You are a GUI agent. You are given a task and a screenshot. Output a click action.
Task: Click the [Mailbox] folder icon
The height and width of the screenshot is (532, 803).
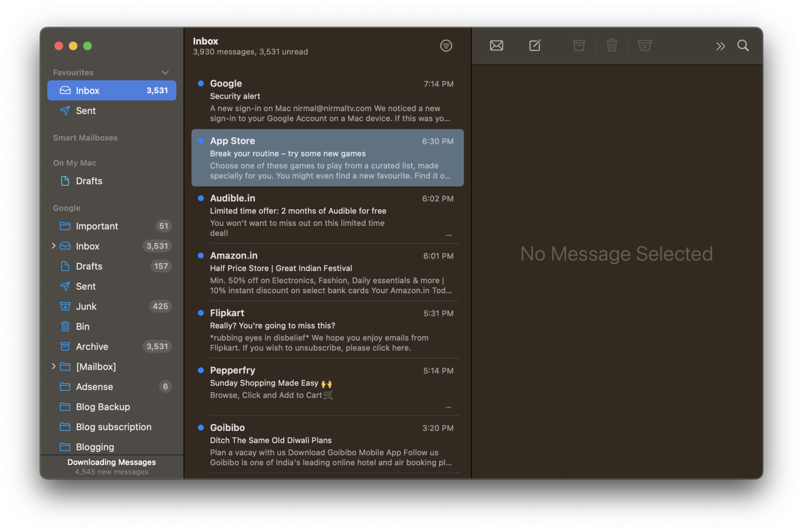(65, 366)
